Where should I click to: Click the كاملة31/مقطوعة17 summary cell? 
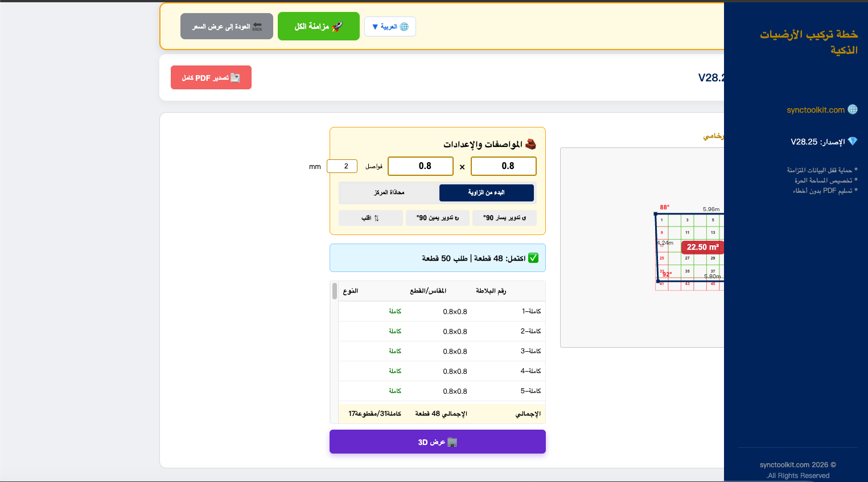tap(375, 414)
